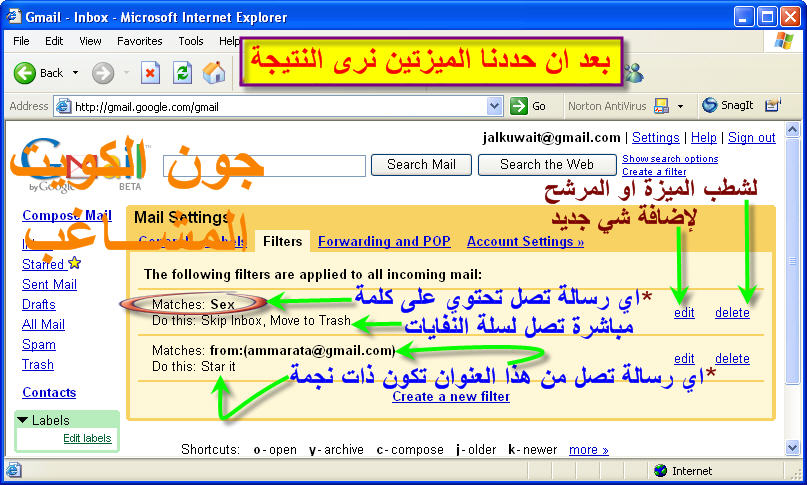Select the Filters settings tab
This screenshot has height=485, width=807.
click(x=283, y=241)
